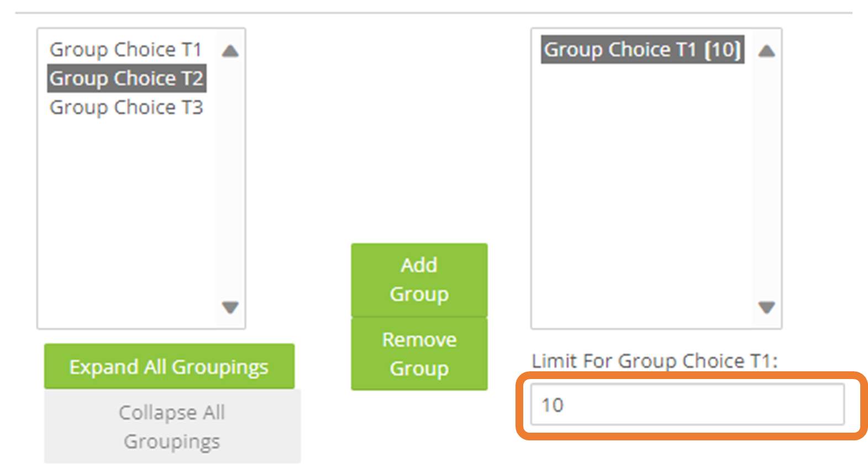The width and height of the screenshot is (868, 468).
Task: Click the Remove Group button
Action: coord(418,354)
